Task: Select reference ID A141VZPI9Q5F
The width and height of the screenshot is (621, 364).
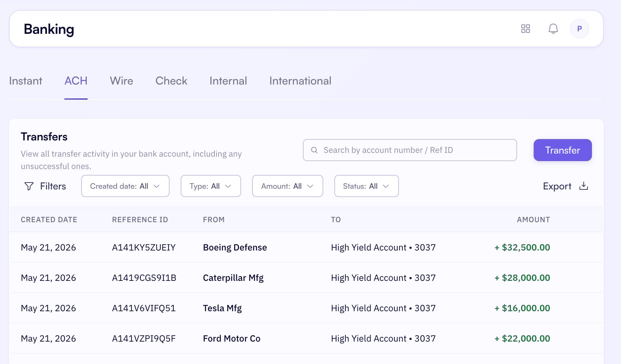Action: 144,338
